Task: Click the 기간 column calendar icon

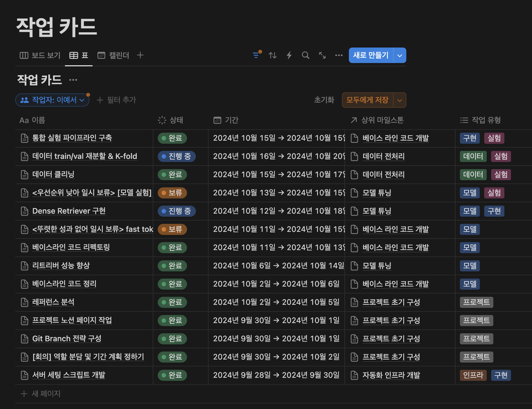Action: (217, 120)
